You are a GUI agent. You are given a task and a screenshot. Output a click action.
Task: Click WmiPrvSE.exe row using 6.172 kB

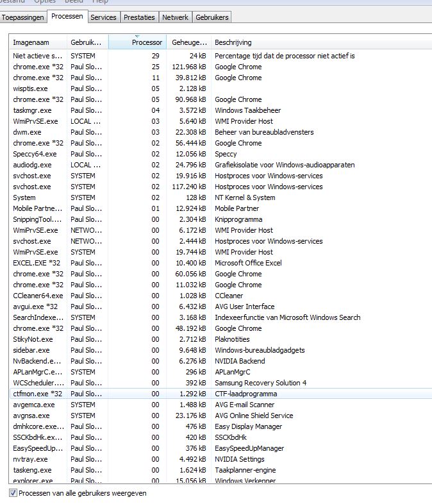(x=220, y=230)
